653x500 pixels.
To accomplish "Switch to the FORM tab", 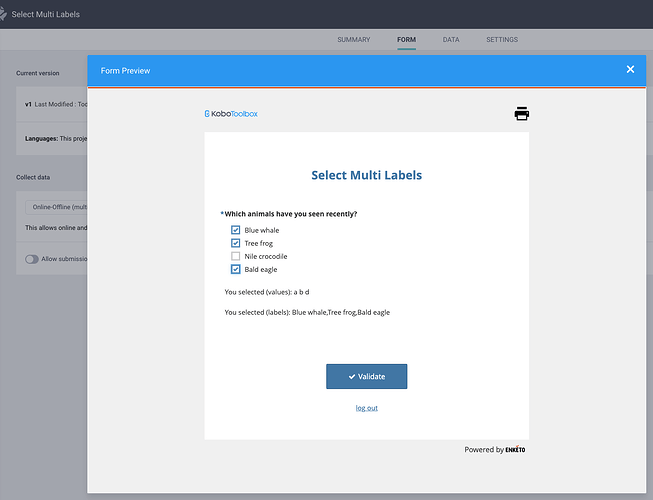I will pos(406,40).
